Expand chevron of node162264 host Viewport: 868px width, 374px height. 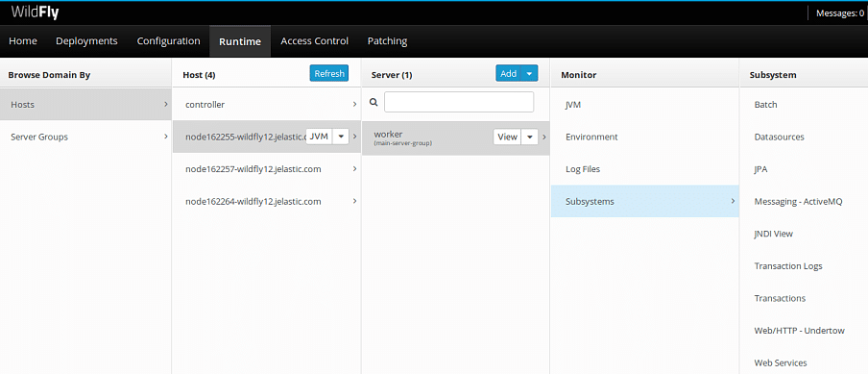point(354,201)
